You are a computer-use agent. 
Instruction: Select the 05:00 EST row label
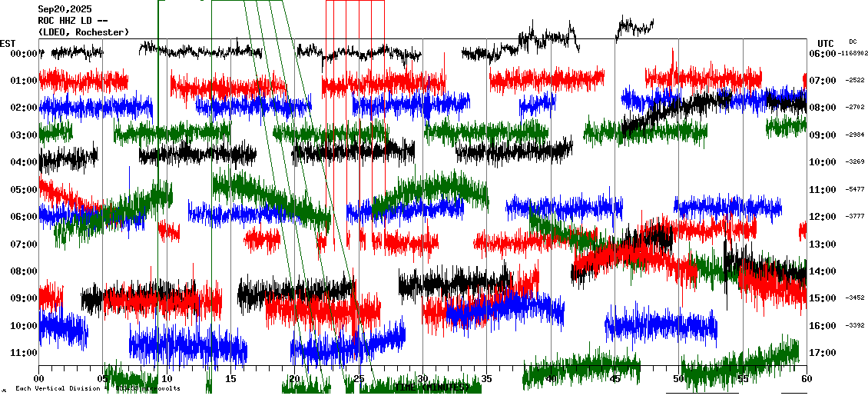(x=22, y=189)
